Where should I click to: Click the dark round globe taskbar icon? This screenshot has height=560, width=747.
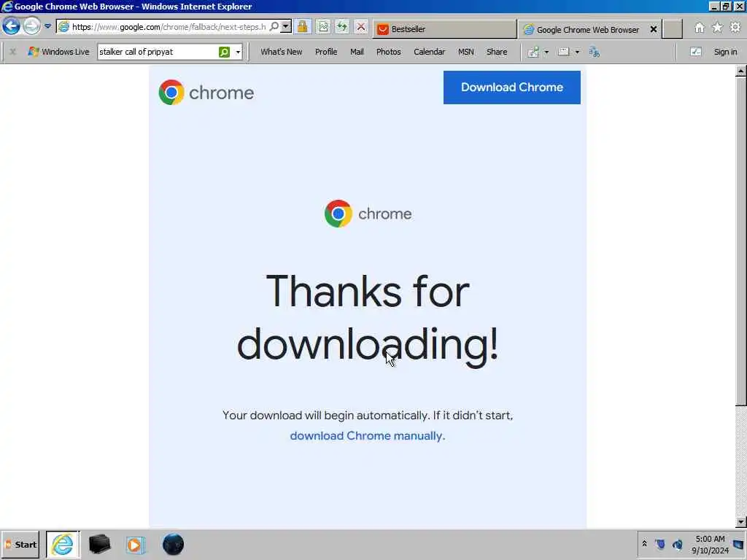click(173, 544)
